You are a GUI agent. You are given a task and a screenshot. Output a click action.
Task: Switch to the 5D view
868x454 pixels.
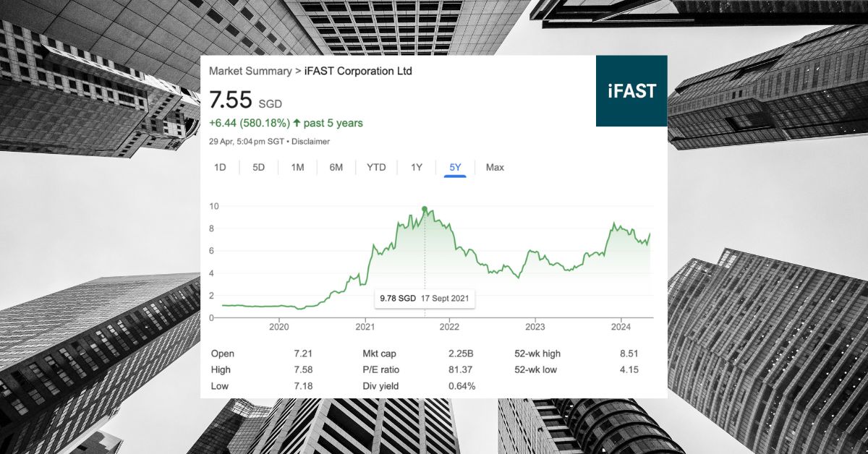point(258,167)
